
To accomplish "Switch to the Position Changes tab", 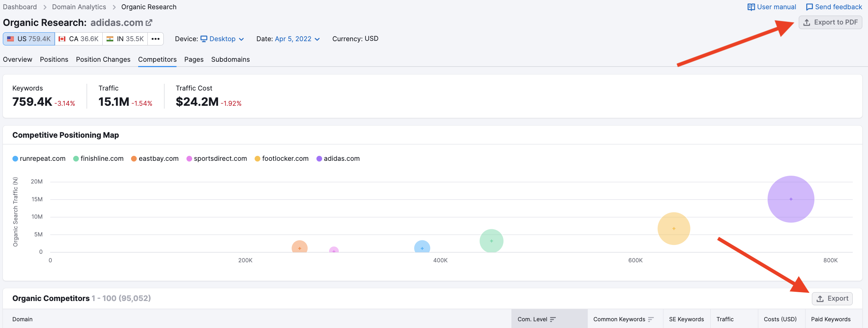I will click(103, 59).
